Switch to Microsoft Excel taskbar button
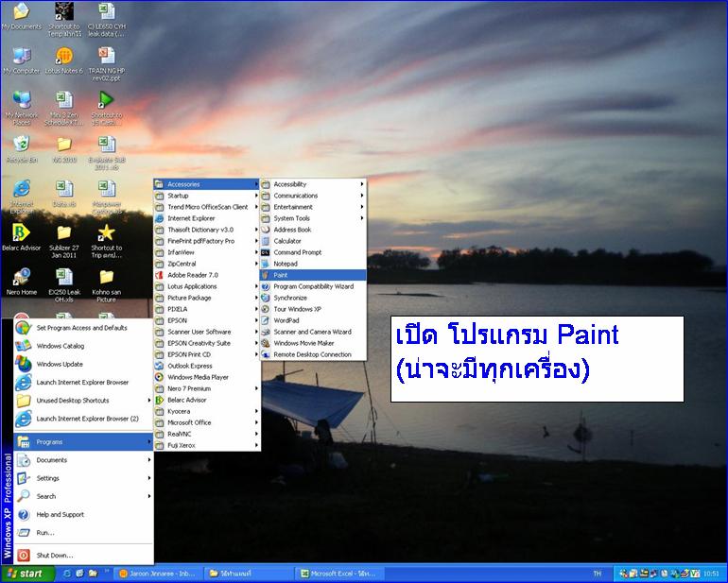This screenshot has width=728, height=583. (339, 574)
